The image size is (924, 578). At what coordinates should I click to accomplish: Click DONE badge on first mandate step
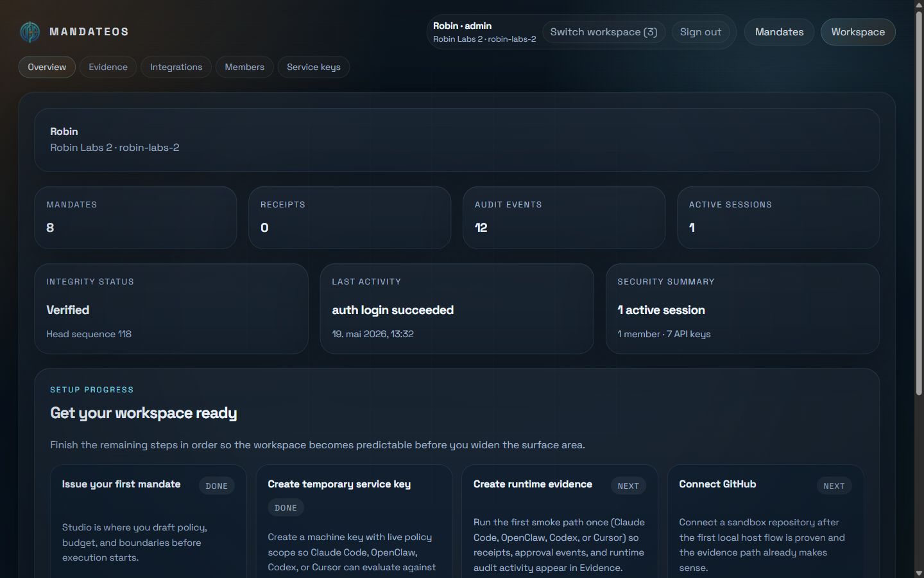[217, 486]
